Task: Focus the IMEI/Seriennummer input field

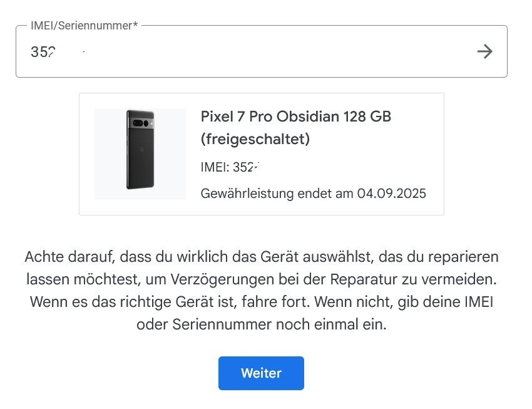Action: [x=250, y=51]
